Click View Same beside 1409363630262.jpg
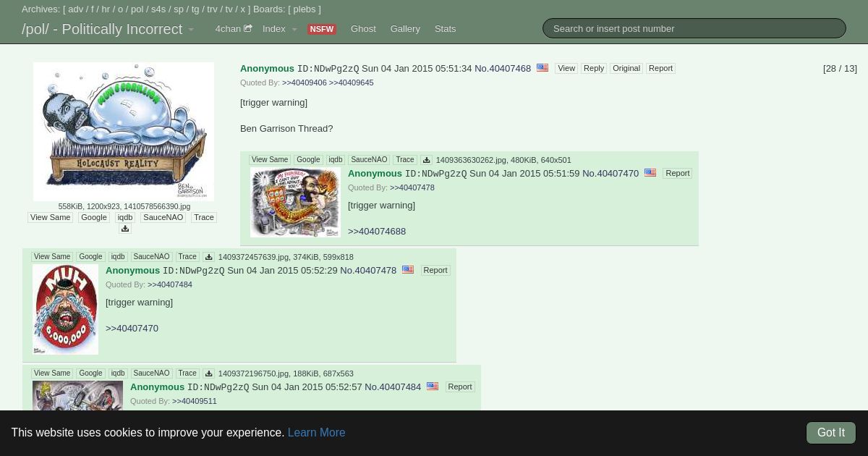Viewport: 868px width, 456px height. (x=270, y=160)
